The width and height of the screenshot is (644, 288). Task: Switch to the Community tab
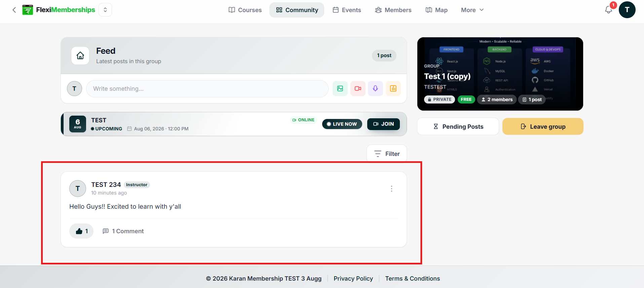click(x=297, y=10)
